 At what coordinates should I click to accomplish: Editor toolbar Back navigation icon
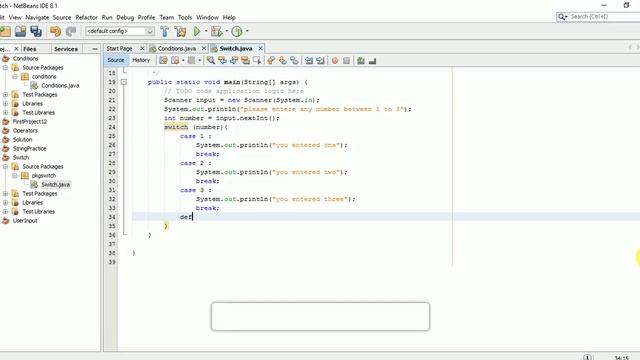point(175,61)
